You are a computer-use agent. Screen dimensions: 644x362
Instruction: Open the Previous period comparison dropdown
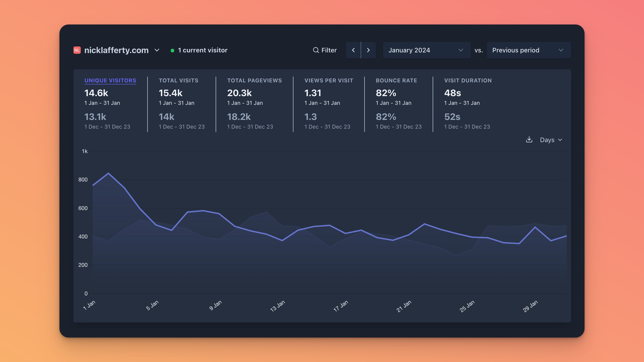pos(529,50)
